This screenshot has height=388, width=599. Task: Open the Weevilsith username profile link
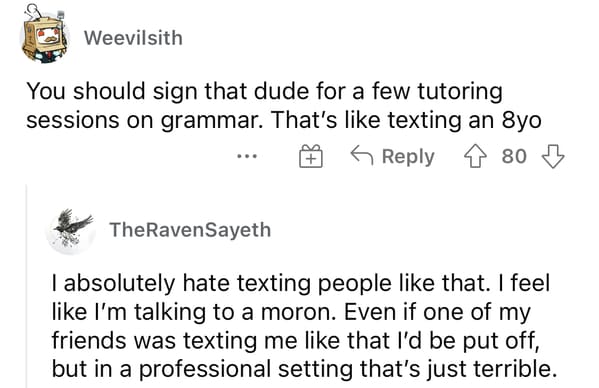coord(133,38)
